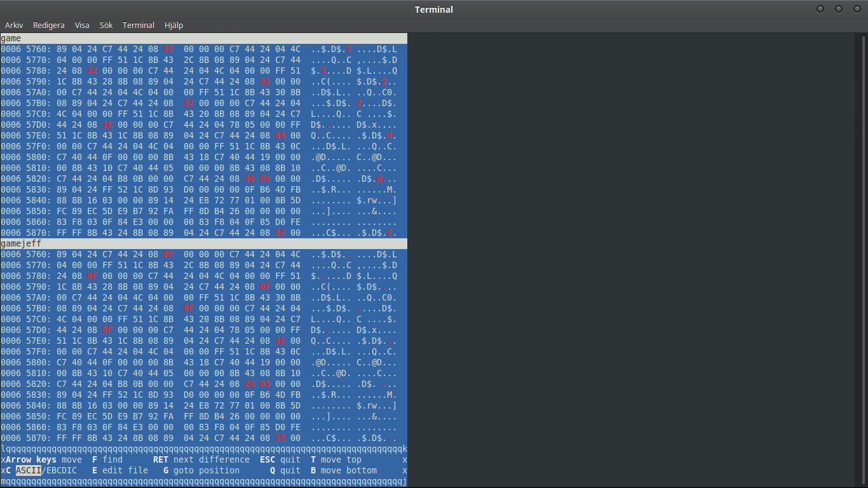Click address 0006 5870 in game pane
The width and height of the screenshot is (868, 488).
pos(26,233)
